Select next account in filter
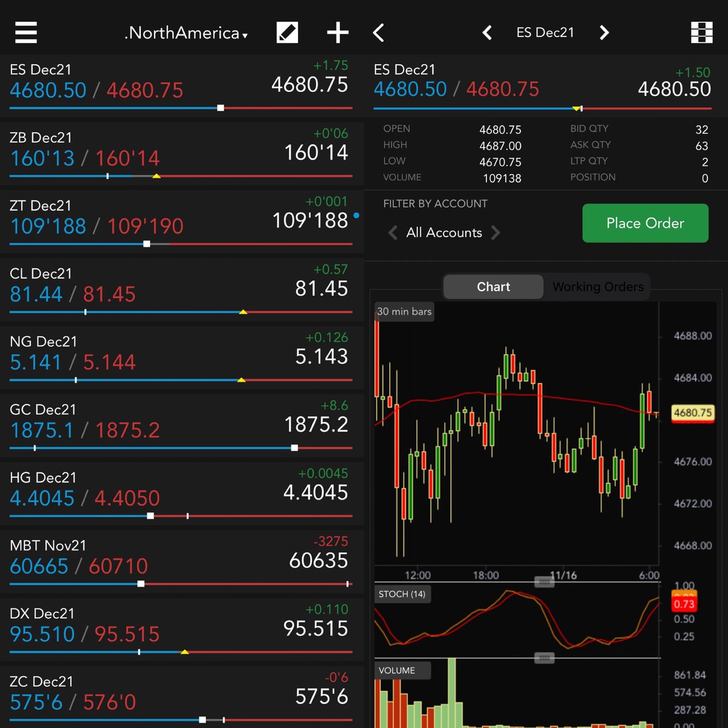The image size is (728, 728). pos(496,232)
